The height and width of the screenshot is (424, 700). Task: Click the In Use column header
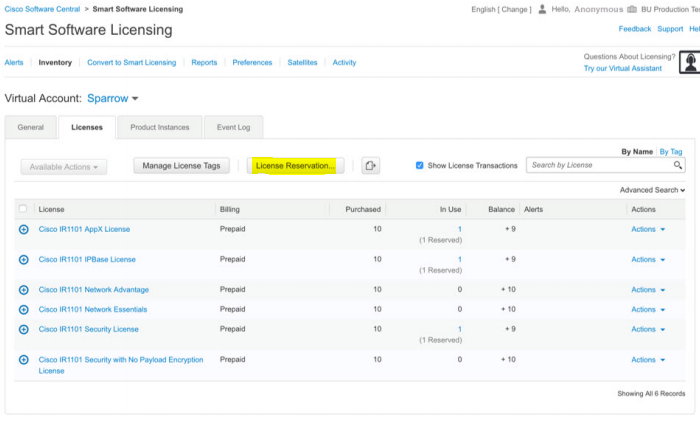coord(450,209)
